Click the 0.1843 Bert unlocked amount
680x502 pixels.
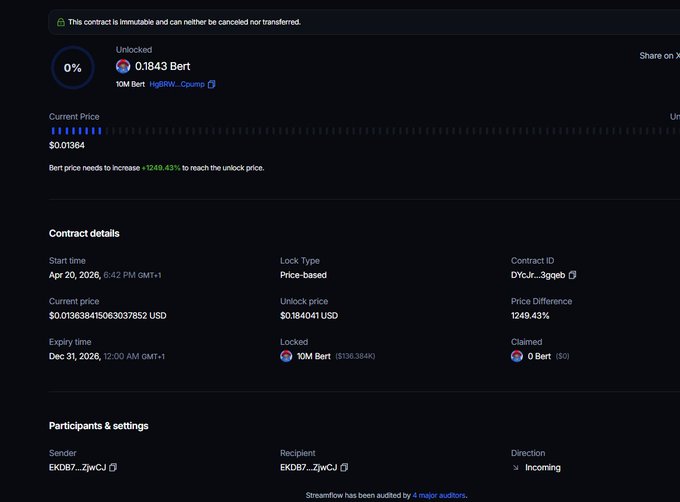pos(163,66)
